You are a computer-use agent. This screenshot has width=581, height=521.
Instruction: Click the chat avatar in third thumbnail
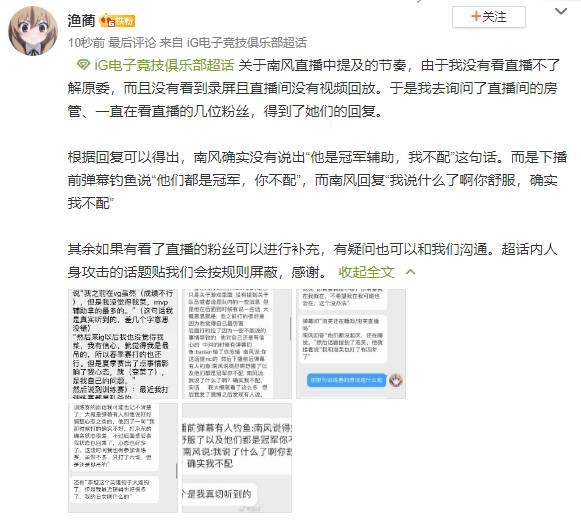pyautogui.click(x=396, y=380)
